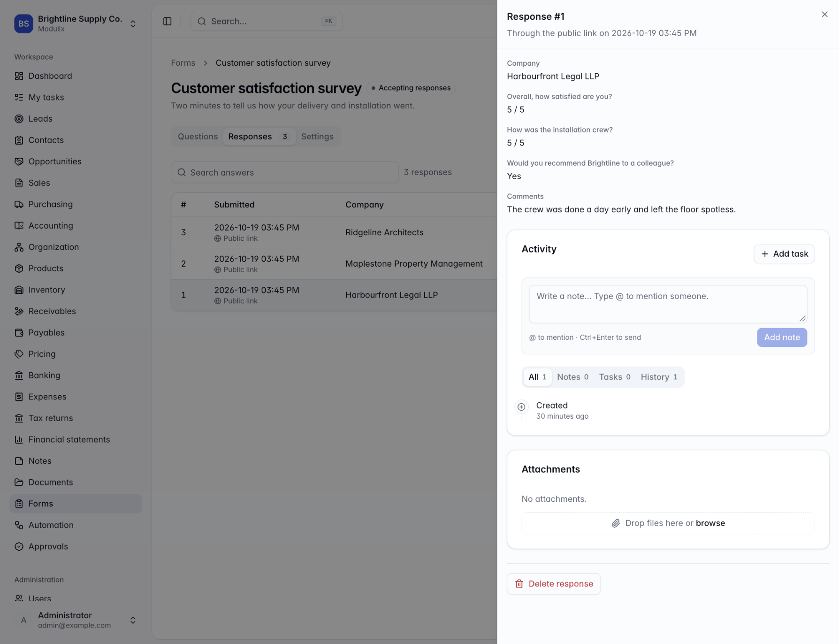Click the Add note button
Viewport: 839px width, 644px height.
[782, 337]
